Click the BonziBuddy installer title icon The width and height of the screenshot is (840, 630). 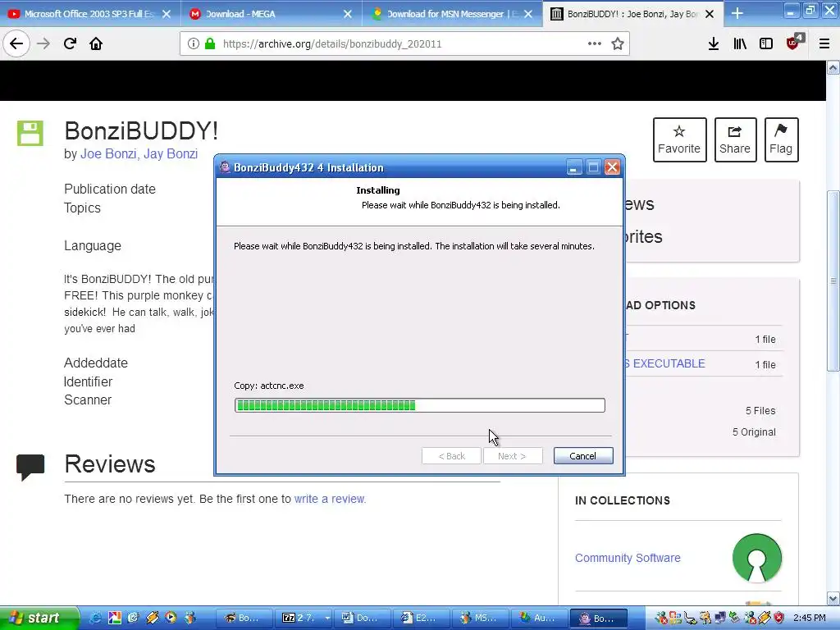coord(225,167)
